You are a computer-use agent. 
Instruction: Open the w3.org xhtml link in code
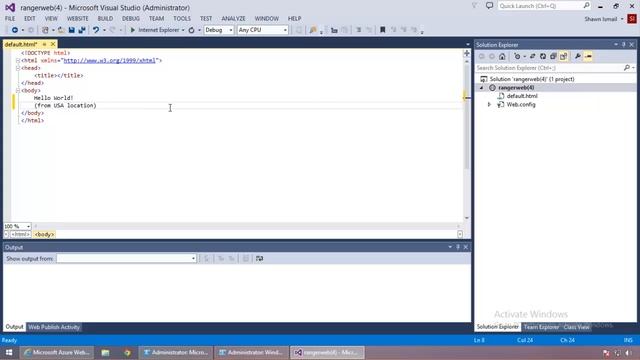(109, 60)
